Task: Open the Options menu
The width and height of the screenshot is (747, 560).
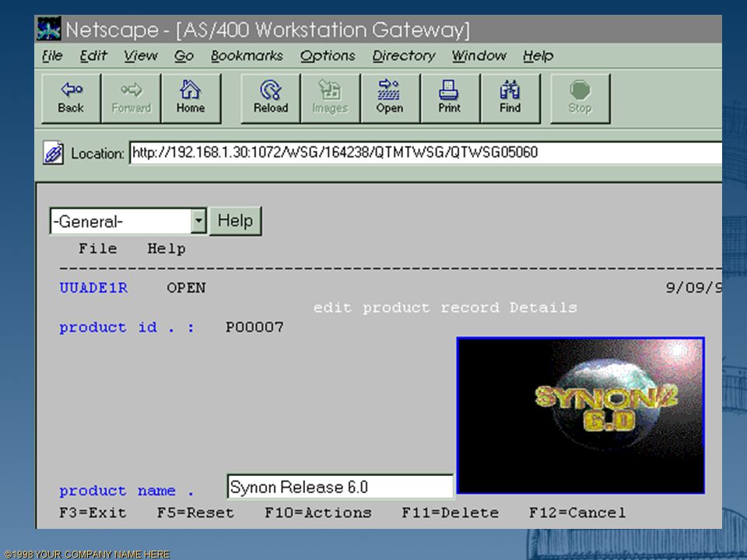Action: 328,56
